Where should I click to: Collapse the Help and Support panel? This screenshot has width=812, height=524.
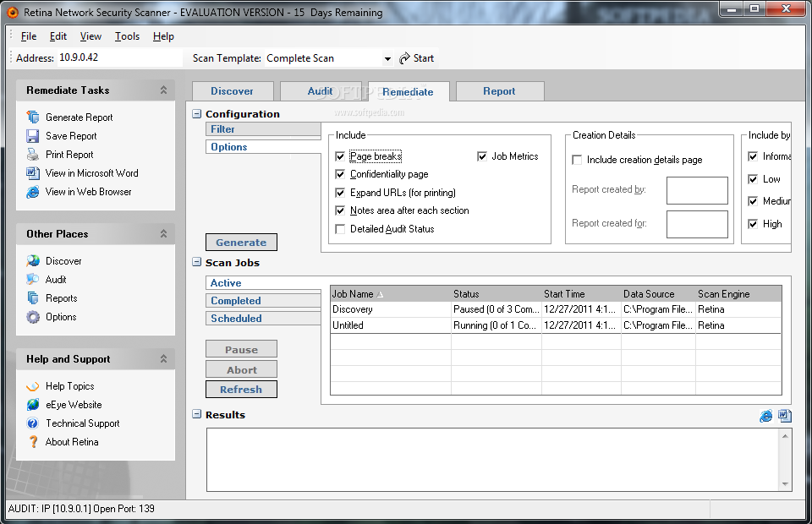click(163, 358)
